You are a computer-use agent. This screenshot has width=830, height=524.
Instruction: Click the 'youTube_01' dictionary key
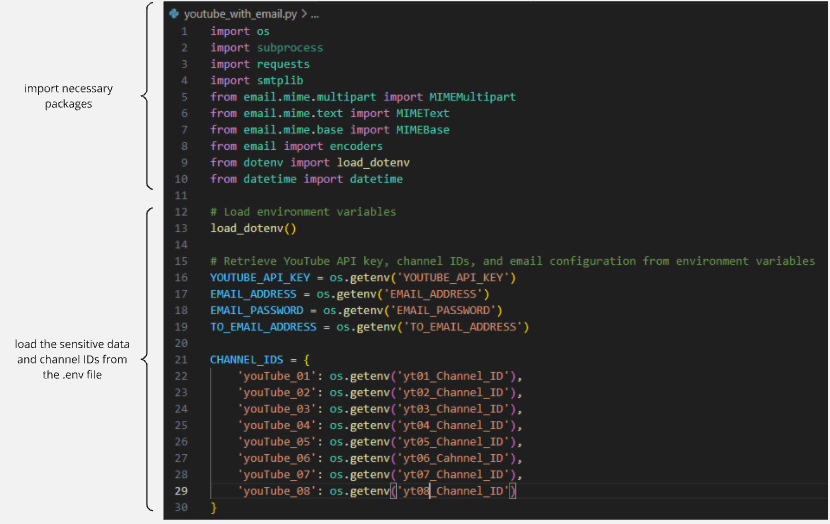276,376
